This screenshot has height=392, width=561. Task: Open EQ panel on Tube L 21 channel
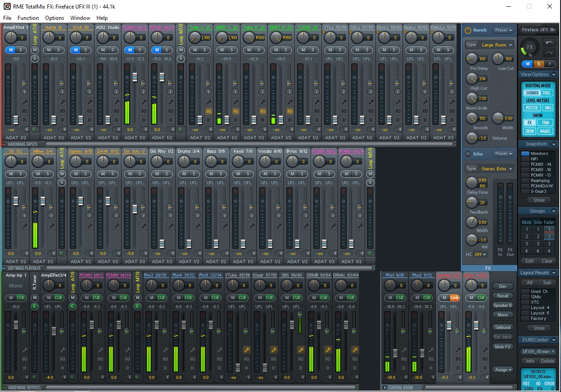[x=208, y=111]
